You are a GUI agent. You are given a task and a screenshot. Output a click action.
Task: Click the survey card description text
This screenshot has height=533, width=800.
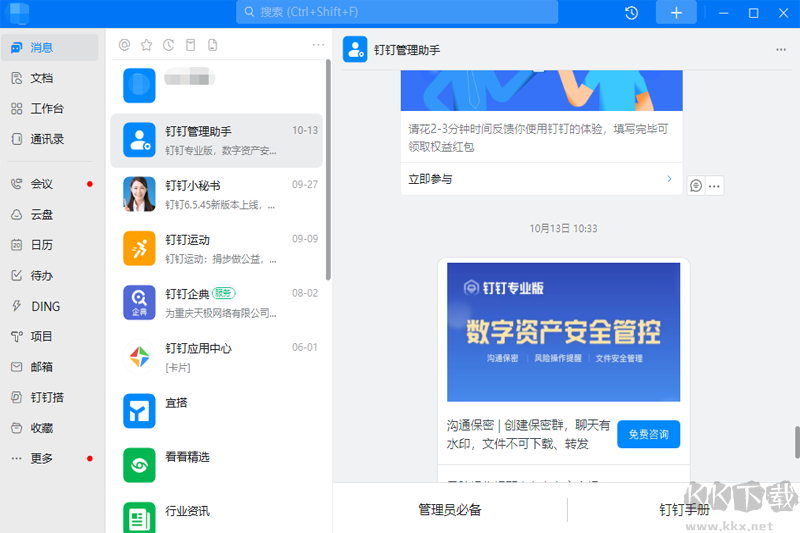(x=538, y=138)
